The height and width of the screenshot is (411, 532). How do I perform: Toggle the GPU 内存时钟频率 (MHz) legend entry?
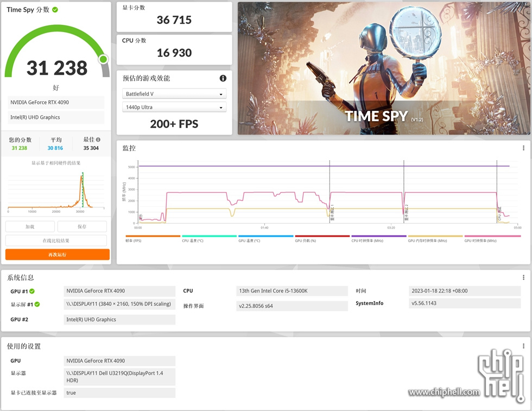point(435,238)
